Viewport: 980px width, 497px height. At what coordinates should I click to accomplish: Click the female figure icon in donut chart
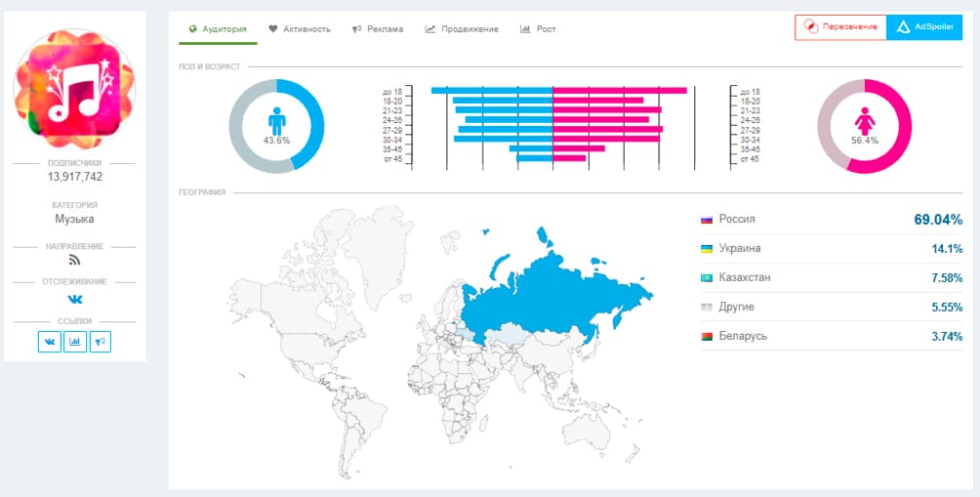coord(864,121)
